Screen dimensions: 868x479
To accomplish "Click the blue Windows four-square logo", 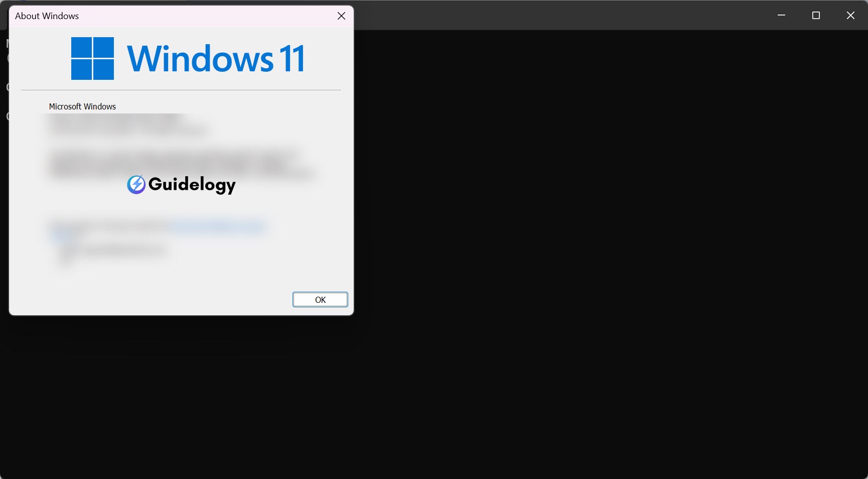I will pyautogui.click(x=92, y=58).
